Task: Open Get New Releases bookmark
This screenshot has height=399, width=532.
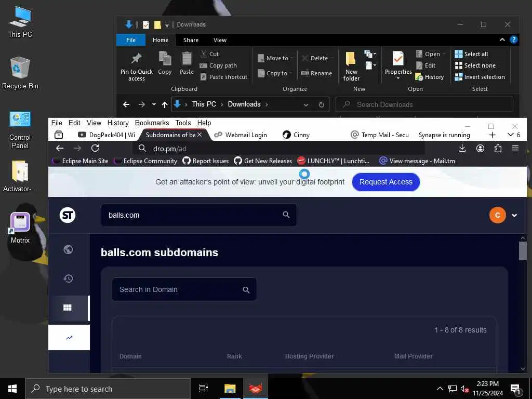Action: [263, 161]
